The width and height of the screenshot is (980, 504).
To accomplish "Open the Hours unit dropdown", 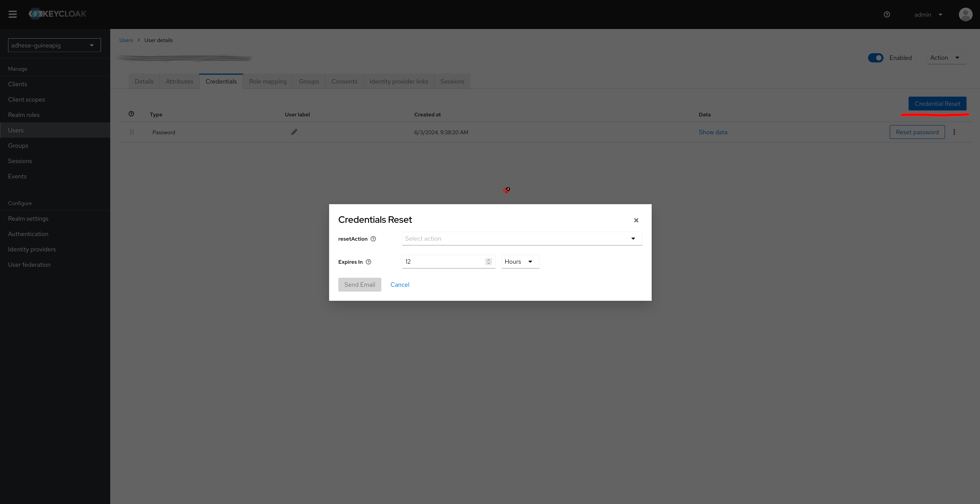I will [x=521, y=262].
